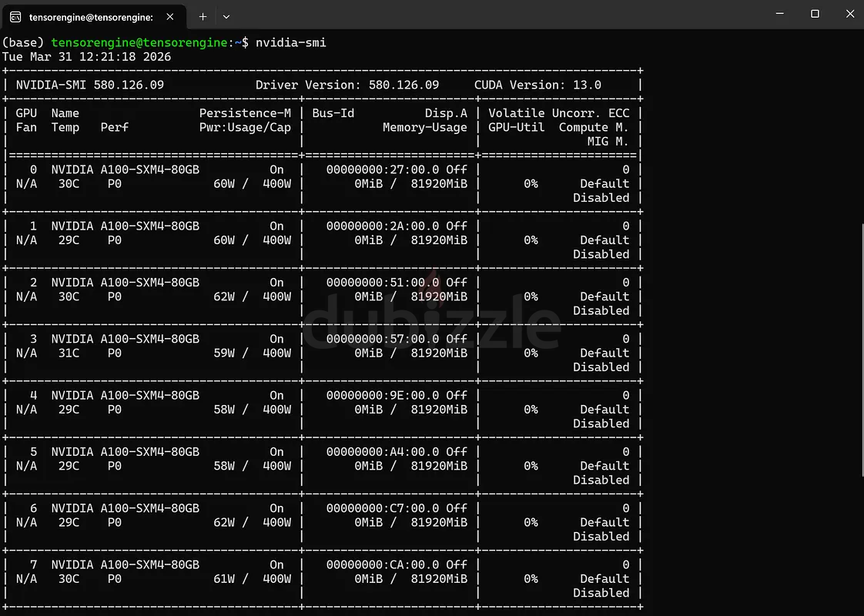Close the terminal window
864x616 pixels.
[x=848, y=14]
